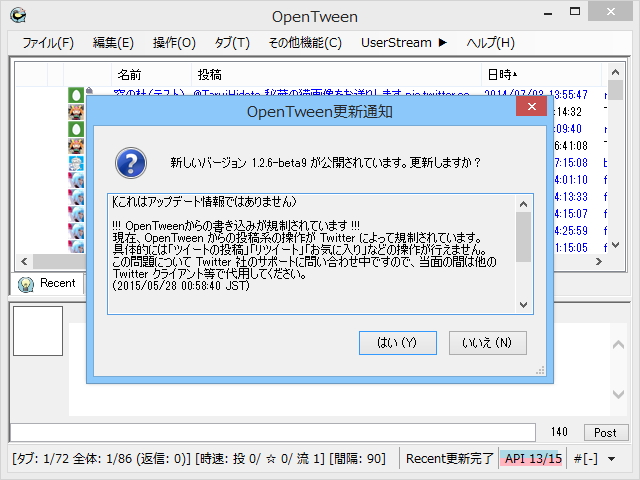Screen dimensions: 640x480
Task: Click the API 13/15 status indicator
Action: 533,459
